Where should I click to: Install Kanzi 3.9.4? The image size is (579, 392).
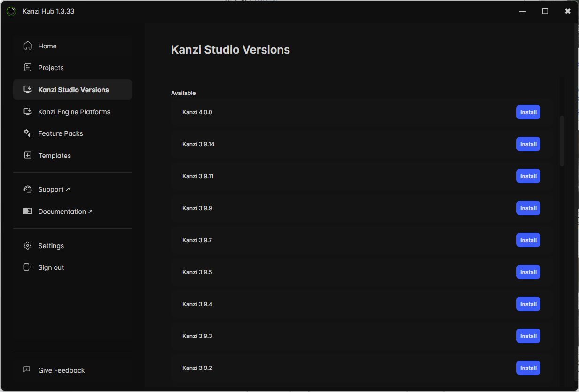[x=528, y=304]
